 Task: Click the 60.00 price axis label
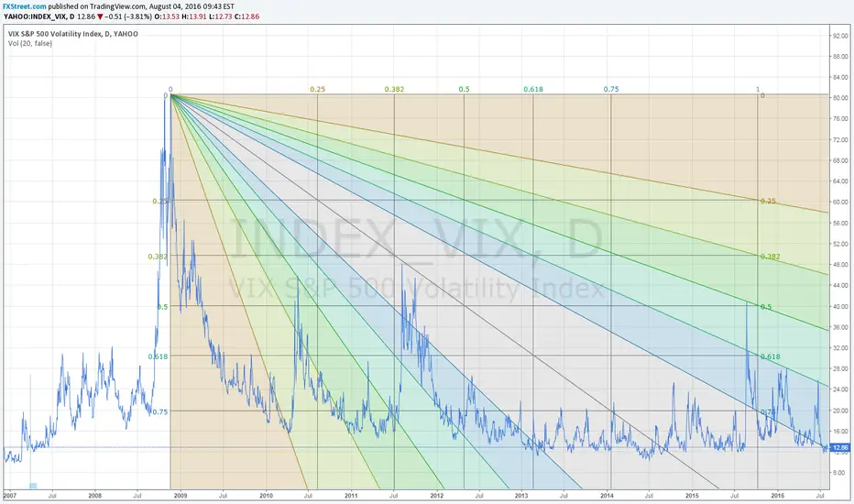point(840,202)
